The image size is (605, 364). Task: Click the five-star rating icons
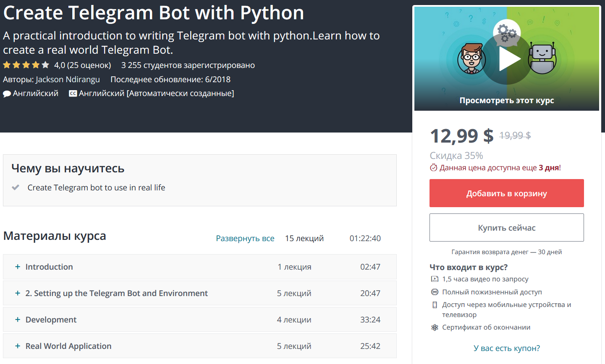pyautogui.click(x=26, y=65)
